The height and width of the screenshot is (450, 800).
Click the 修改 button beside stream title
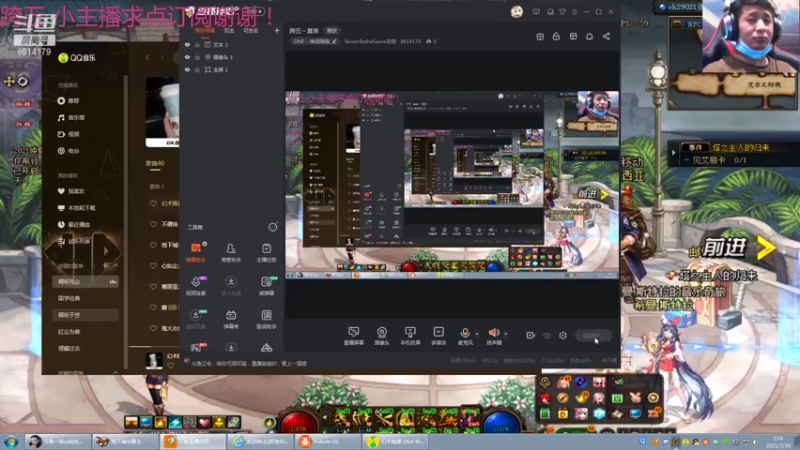tap(332, 31)
